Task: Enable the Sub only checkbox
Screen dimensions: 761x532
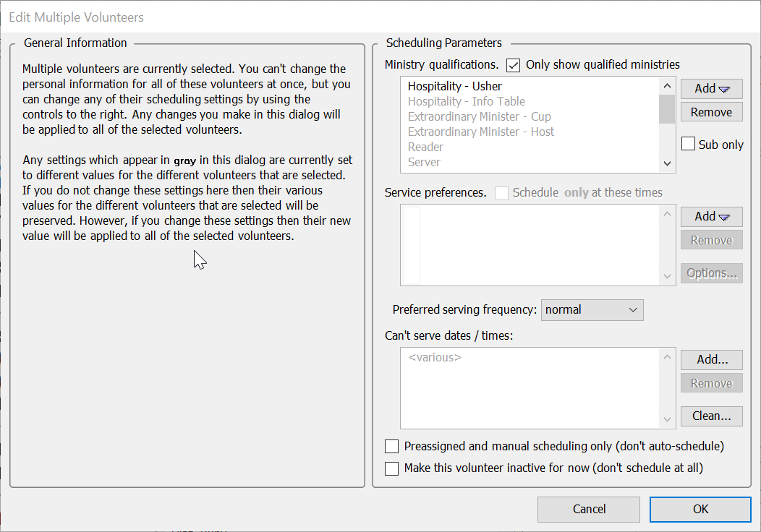Action: [x=689, y=145]
